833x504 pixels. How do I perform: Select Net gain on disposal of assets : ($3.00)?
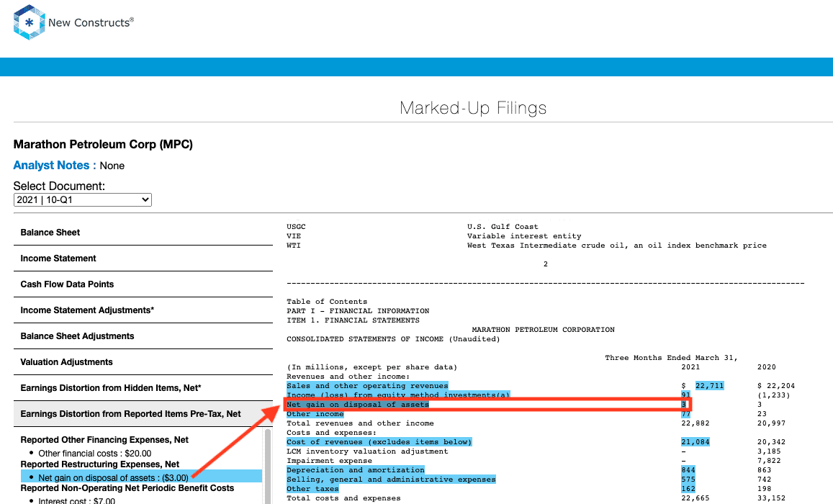(141, 477)
